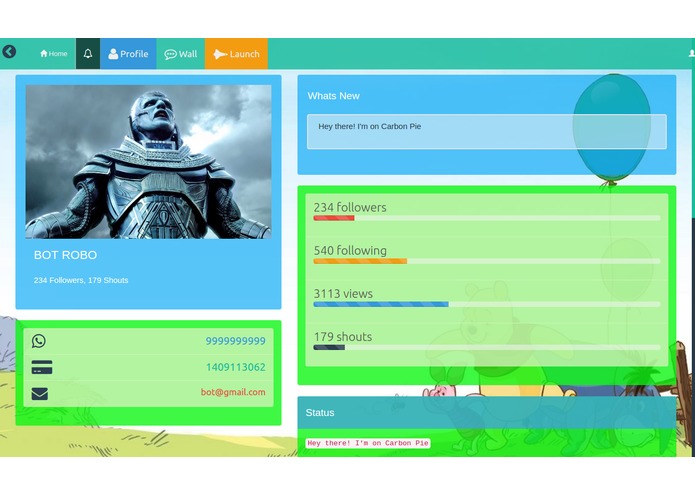Click the Launch tab
The height and width of the screenshot is (494, 695).
pyautogui.click(x=236, y=54)
